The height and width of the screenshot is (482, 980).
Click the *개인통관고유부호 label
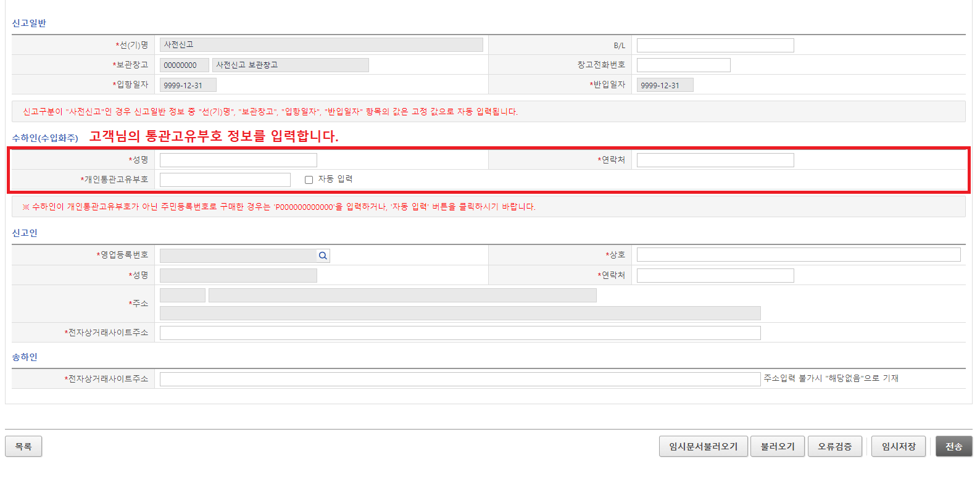[x=114, y=179]
